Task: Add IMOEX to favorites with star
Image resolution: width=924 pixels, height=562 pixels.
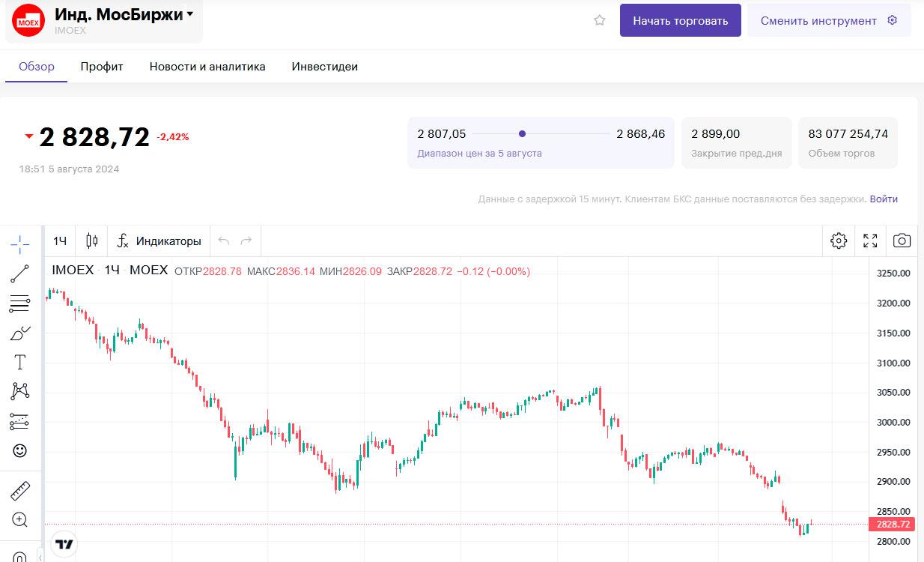Action: (599, 21)
